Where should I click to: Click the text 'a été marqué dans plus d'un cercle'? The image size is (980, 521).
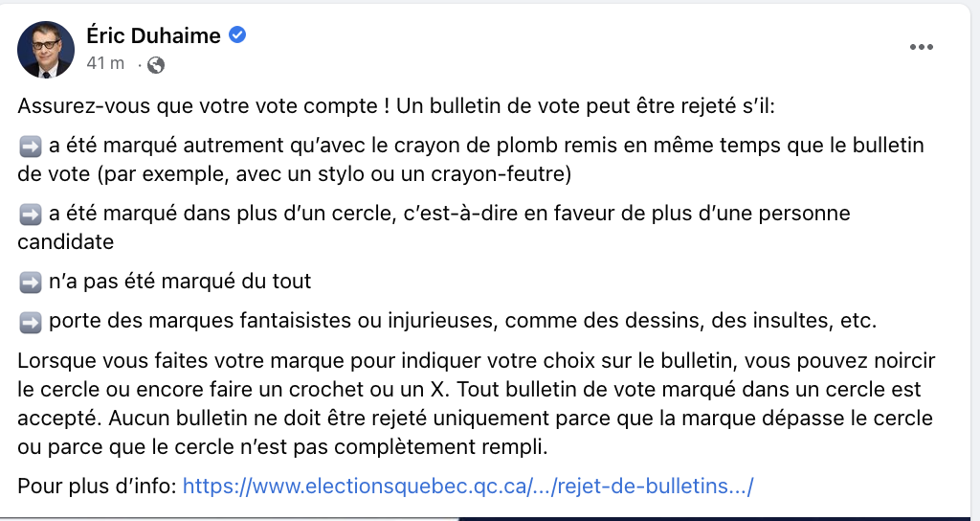tap(222, 214)
